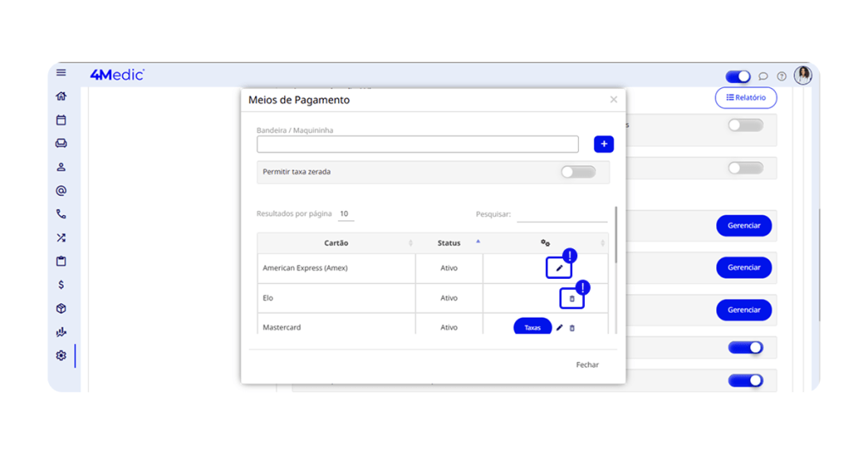This screenshot has width=868, height=455.
Task: Sort the table by Cartão column
Action: point(337,243)
